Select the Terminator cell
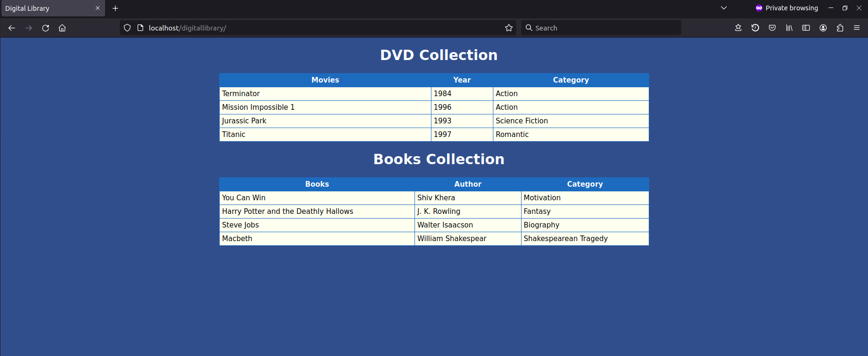The image size is (868, 356). [325, 94]
